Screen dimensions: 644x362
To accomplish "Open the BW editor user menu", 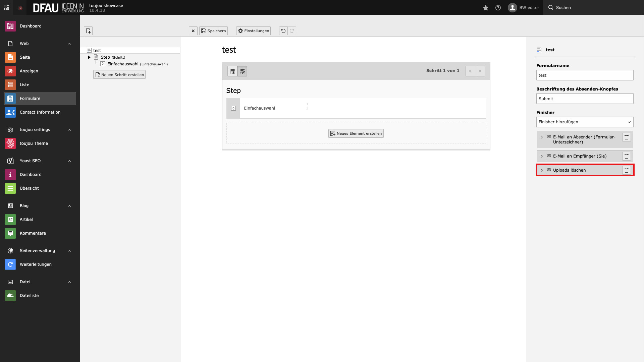I will [524, 7].
